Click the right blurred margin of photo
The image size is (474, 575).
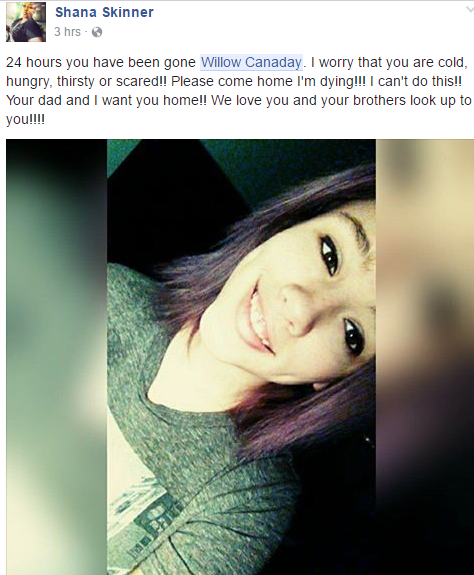425,357
